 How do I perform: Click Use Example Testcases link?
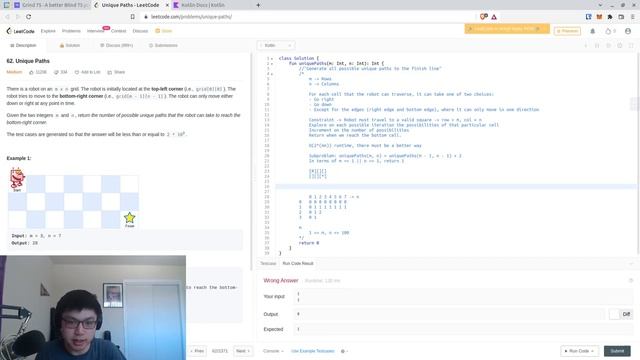(x=313, y=351)
